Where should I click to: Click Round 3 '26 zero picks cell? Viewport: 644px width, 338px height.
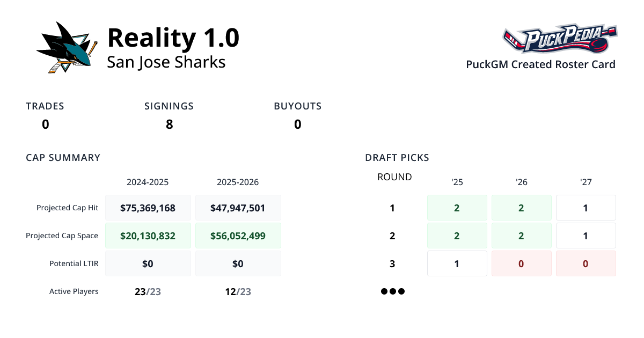click(x=521, y=263)
